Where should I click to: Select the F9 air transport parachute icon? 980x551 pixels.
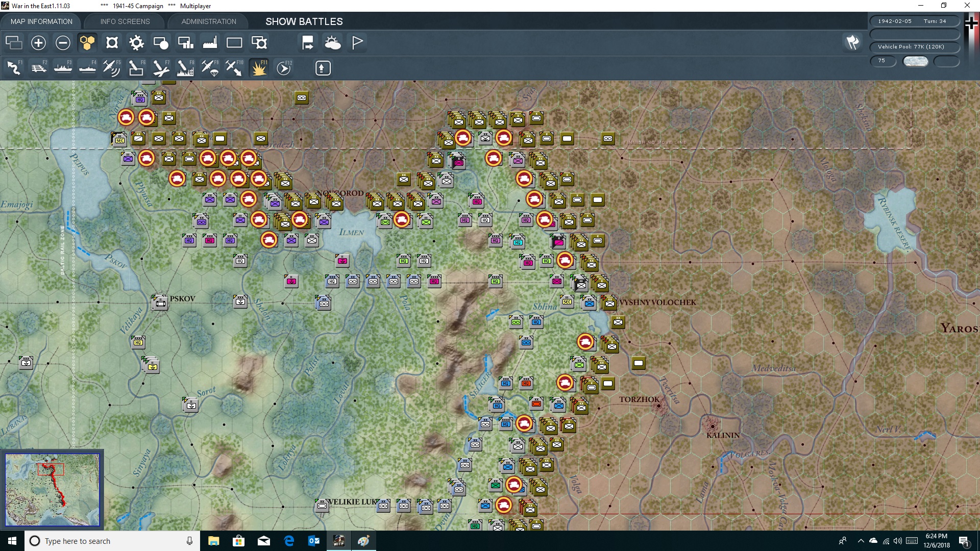(210, 67)
